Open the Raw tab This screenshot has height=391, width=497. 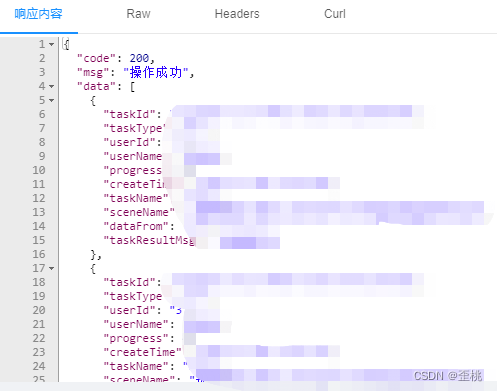click(x=138, y=14)
